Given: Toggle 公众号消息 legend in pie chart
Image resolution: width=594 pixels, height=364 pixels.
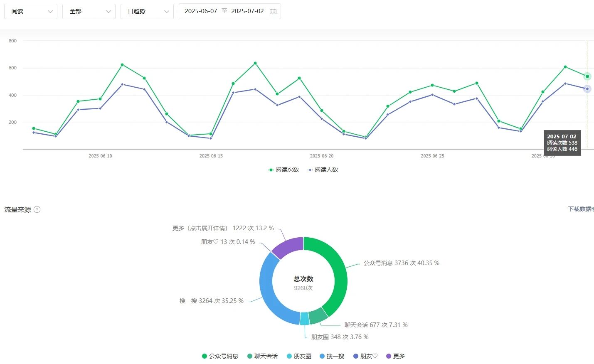Looking at the screenshot, I should 220,356.
